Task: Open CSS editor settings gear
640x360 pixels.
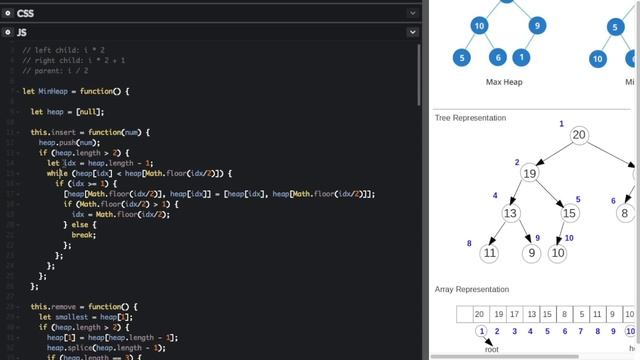Action: click(8, 13)
